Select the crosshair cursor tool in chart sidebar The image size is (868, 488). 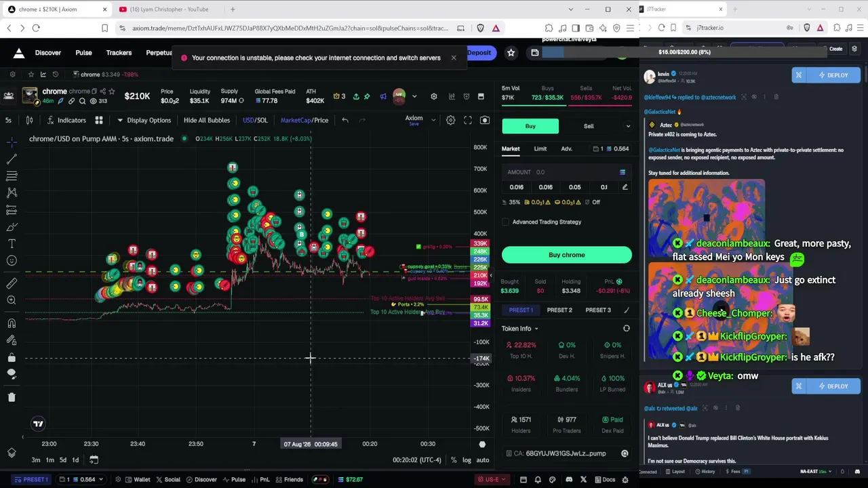pos(12,142)
